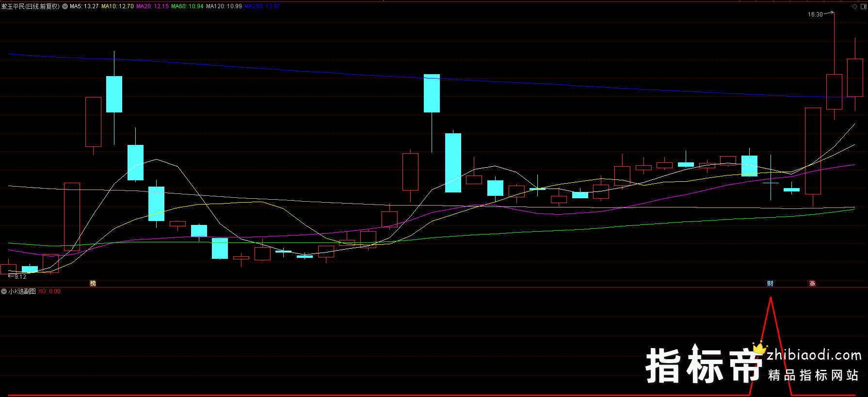Click the large red candle above 涨 marker
Viewport: 868px width, 397px height.
813,151
